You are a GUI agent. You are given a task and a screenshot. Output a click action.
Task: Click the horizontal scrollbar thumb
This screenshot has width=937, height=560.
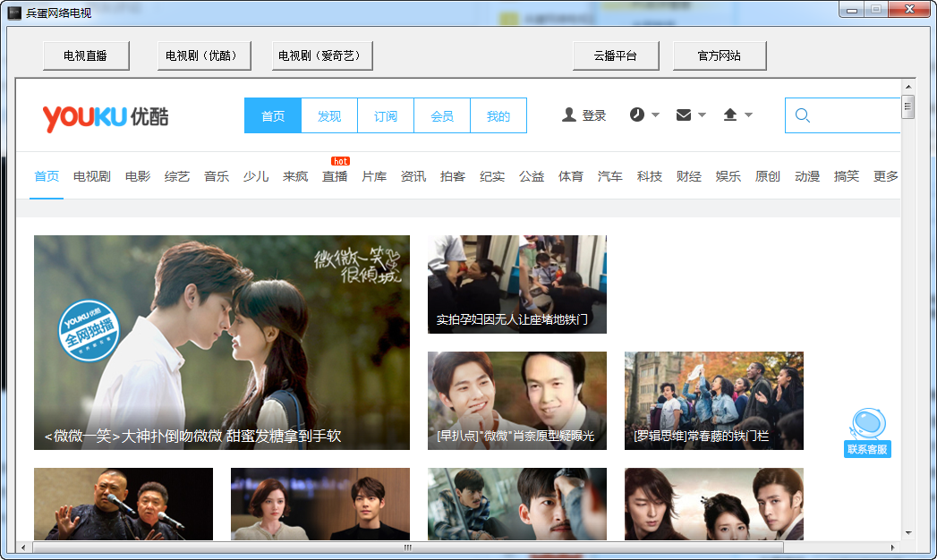point(408,547)
